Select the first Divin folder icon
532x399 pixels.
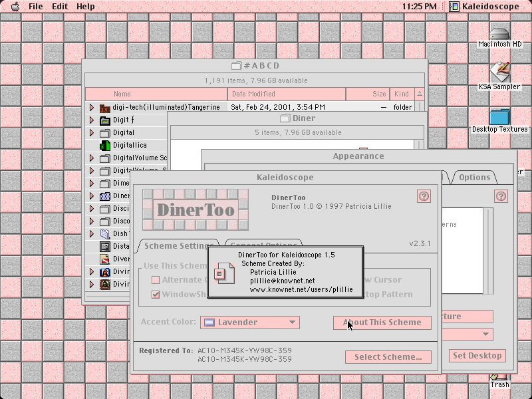point(105,272)
